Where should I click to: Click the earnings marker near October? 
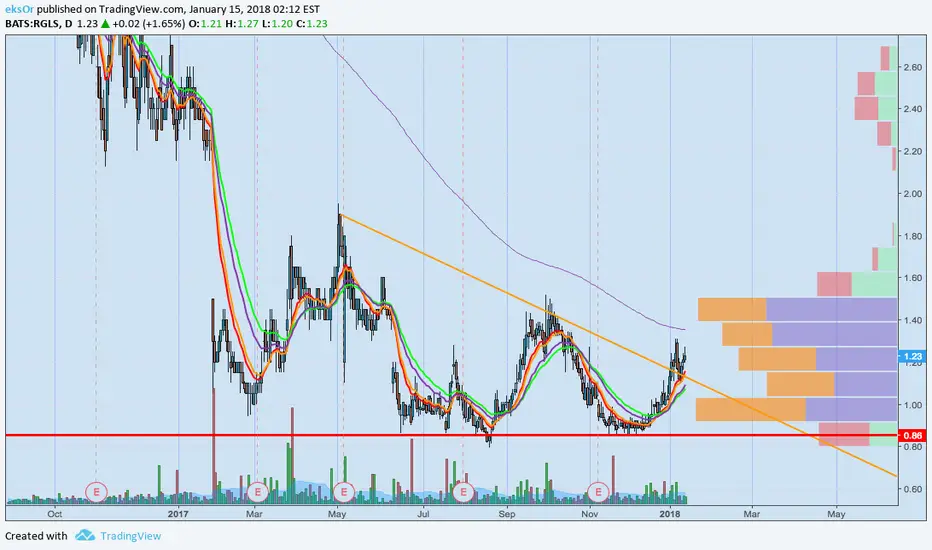[96, 492]
